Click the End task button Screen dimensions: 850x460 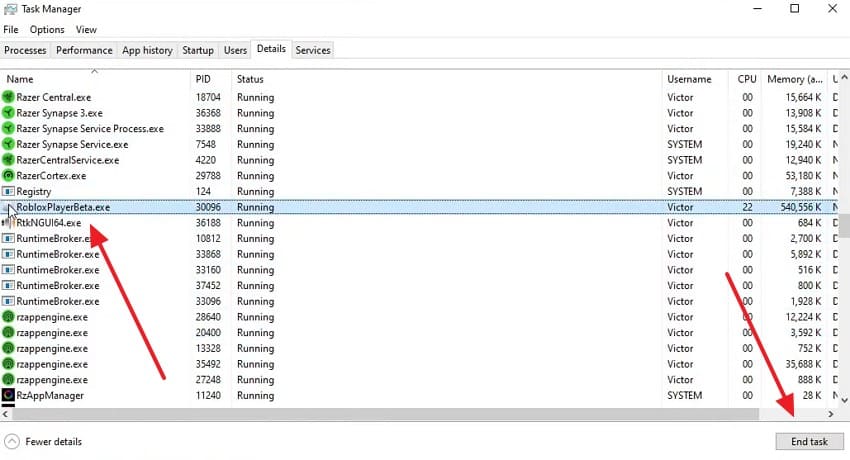pos(809,442)
